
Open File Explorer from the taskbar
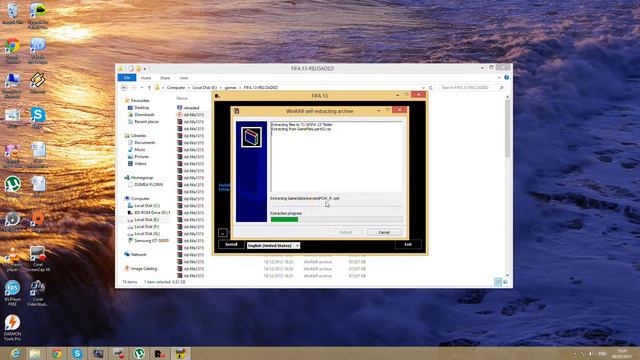(x=35, y=353)
